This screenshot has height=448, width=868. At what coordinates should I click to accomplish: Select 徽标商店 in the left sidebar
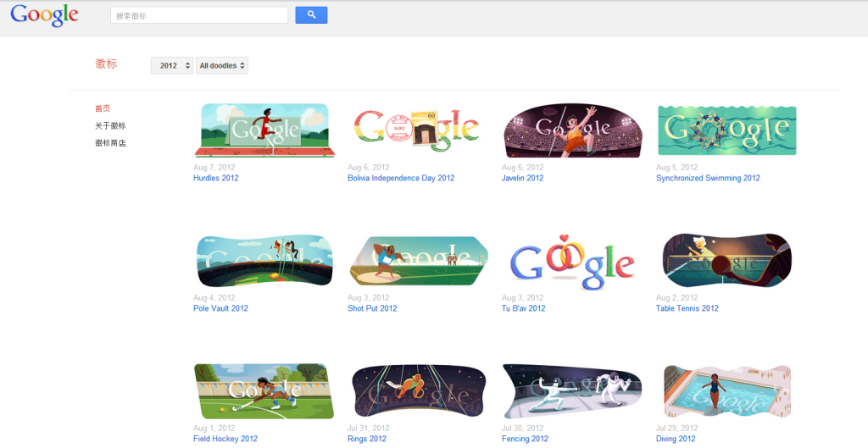(110, 142)
